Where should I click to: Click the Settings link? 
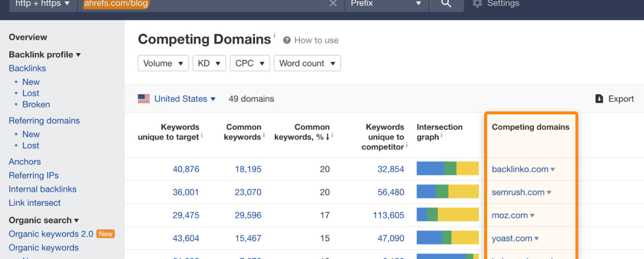point(503,3)
